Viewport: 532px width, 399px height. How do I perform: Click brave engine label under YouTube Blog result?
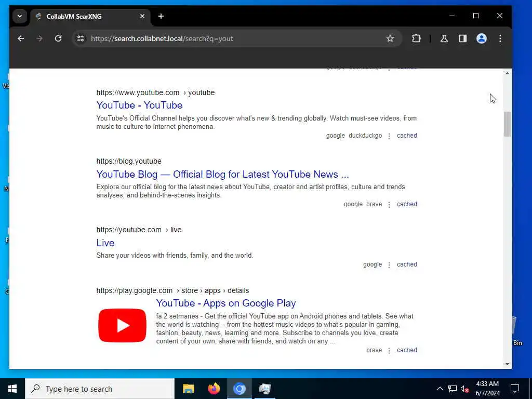(x=374, y=204)
